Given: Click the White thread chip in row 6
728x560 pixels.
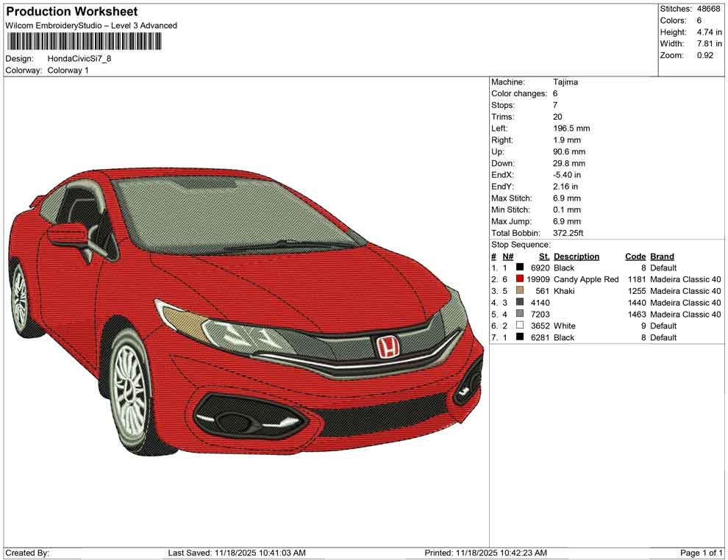Looking at the screenshot, I should (x=519, y=326).
